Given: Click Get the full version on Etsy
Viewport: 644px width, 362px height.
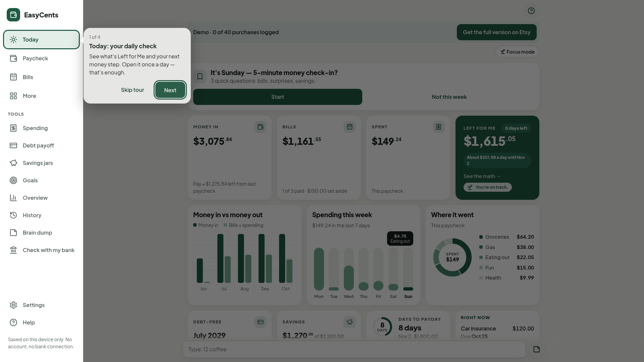Looking at the screenshot, I should click(x=497, y=32).
